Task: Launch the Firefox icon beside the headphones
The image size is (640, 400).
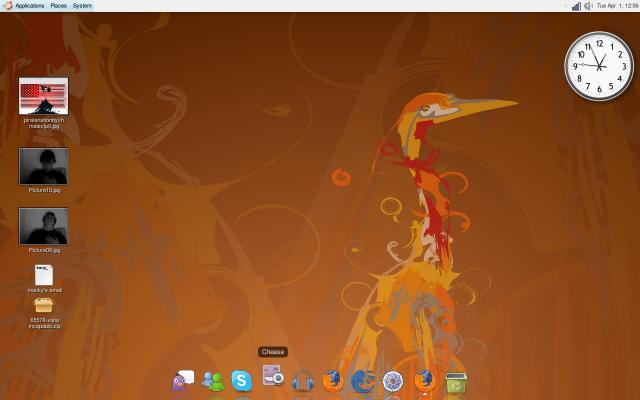Action: [x=333, y=381]
